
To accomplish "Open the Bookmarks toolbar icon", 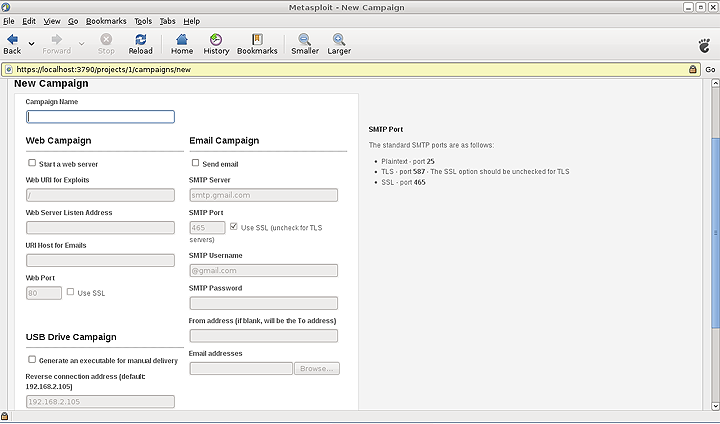I will [257, 39].
